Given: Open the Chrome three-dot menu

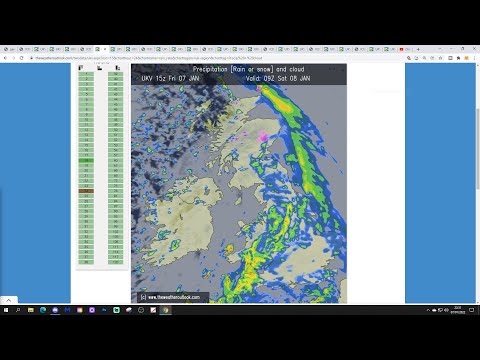Looking at the screenshot, I should click(x=474, y=58).
